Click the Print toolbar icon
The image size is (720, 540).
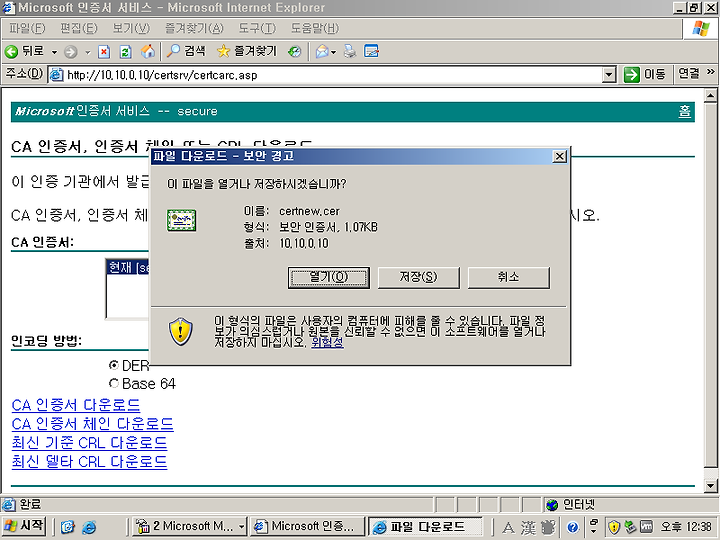pos(350,51)
